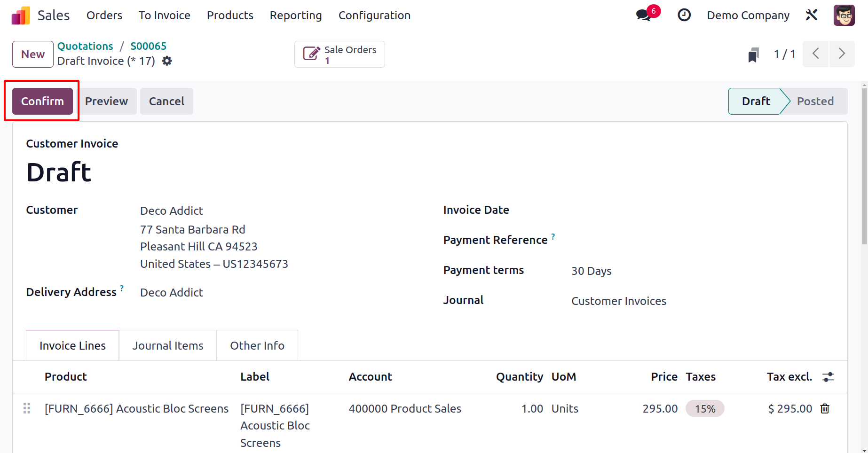Open the activities clock icon
Image resolution: width=868 pixels, height=453 pixels.
[684, 15]
